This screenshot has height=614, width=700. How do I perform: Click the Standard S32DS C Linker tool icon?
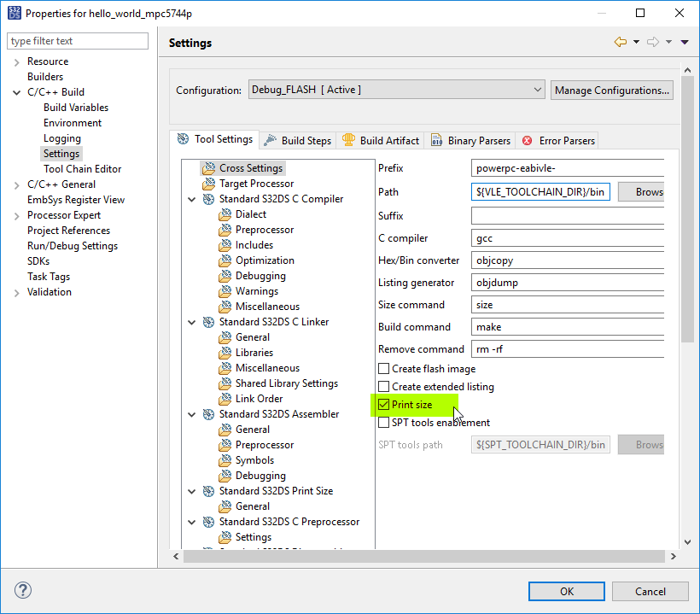tap(208, 322)
